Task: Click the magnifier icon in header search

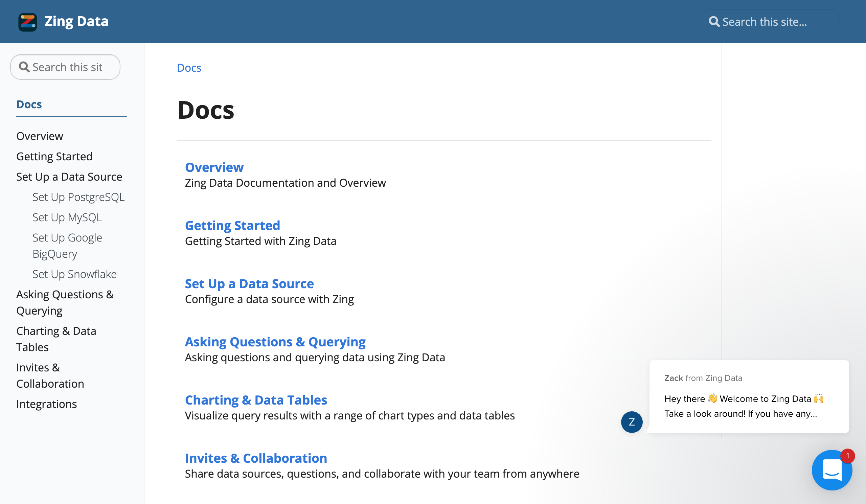Action: tap(714, 22)
